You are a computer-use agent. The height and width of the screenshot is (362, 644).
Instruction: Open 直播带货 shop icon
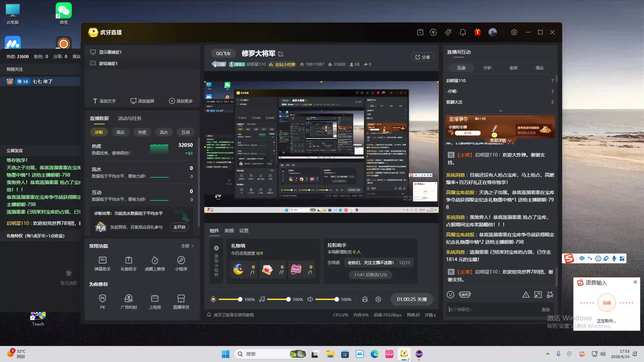181,302
